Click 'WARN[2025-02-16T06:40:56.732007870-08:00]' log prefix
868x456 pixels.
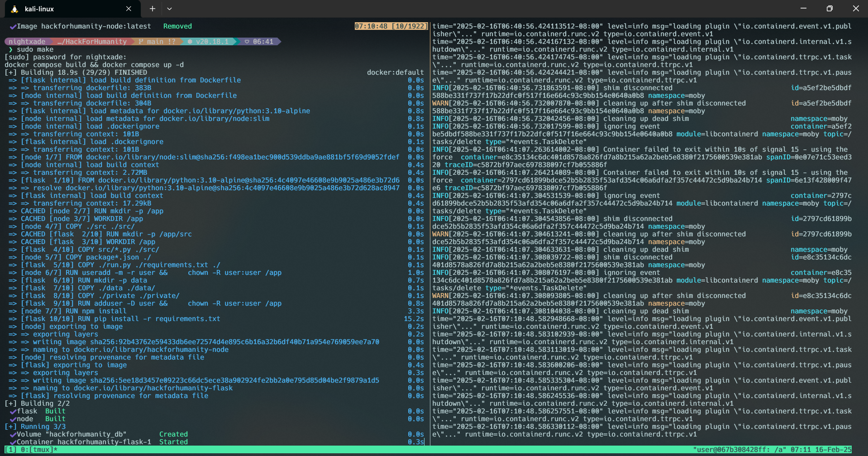(x=515, y=103)
